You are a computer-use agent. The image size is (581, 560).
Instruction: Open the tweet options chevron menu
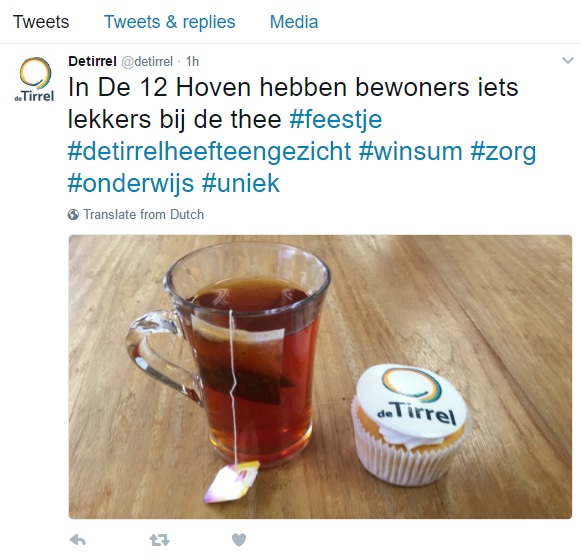(568, 60)
